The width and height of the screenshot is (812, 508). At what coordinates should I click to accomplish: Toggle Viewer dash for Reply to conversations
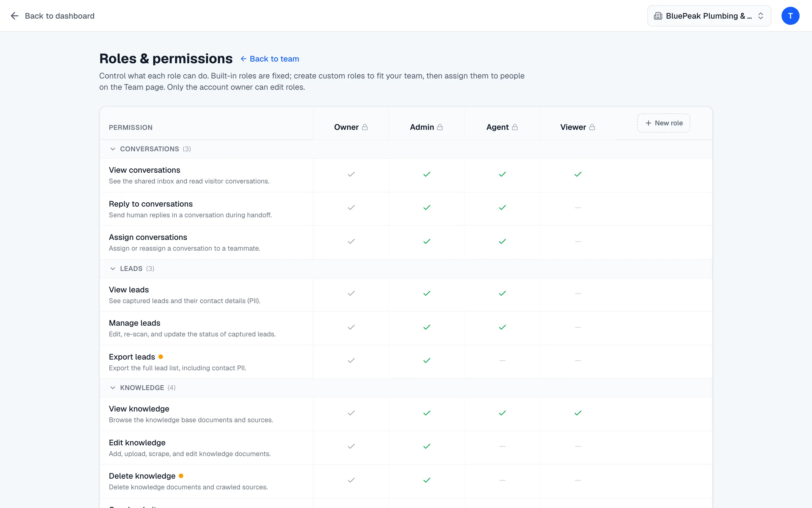(577, 208)
